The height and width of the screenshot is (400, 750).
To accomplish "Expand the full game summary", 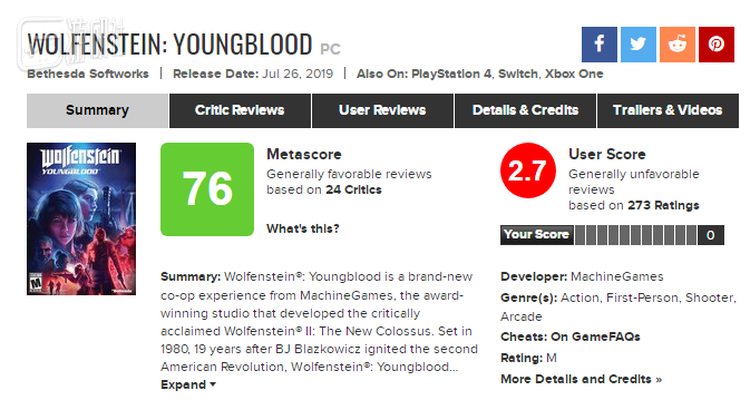I will tap(188, 385).
